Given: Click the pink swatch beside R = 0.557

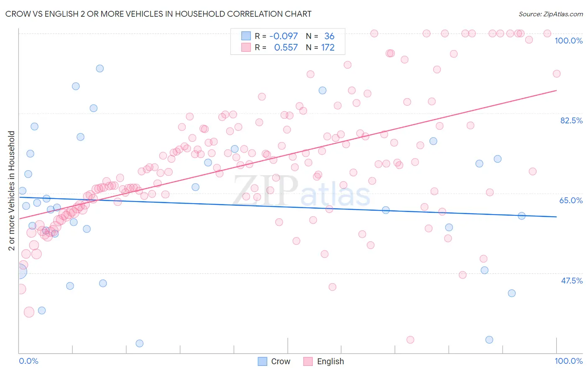Looking at the screenshot, I should [x=246, y=47].
